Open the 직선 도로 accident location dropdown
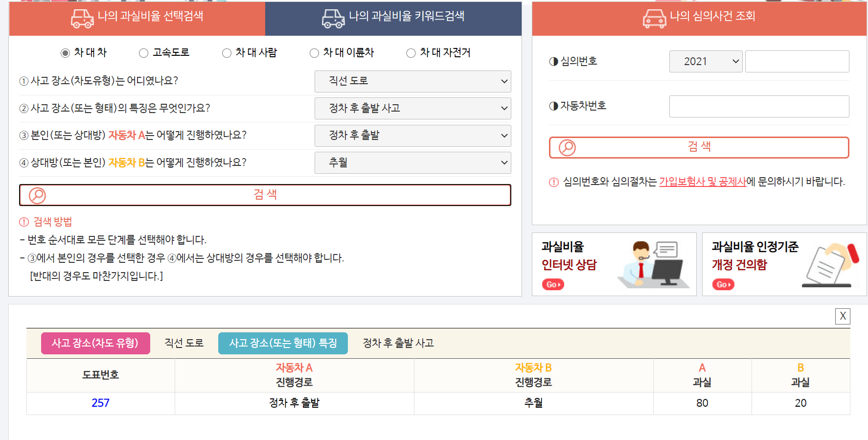 [x=412, y=81]
